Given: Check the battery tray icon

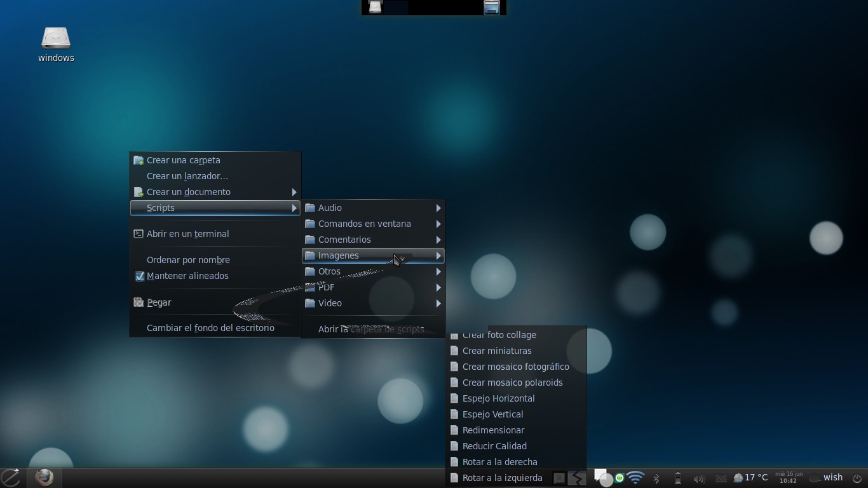Looking at the screenshot, I should pos(677,478).
